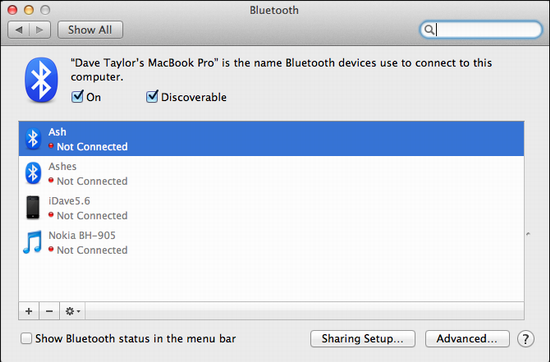Click the iPhone icon for iDave5.6
The height and width of the screenshot is (362, 550).
coord(33,207)
